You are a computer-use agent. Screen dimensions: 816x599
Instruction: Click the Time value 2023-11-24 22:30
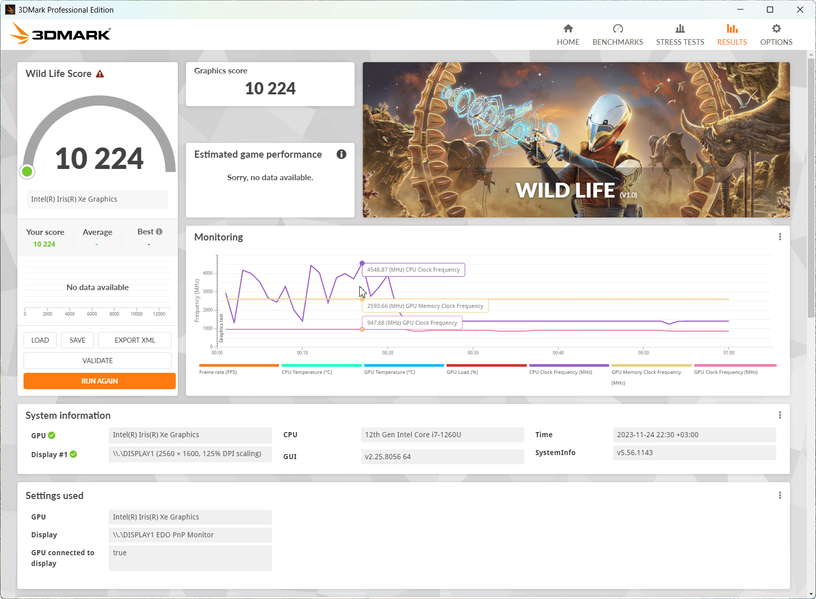pyautogui.click(x=694, y=435)
